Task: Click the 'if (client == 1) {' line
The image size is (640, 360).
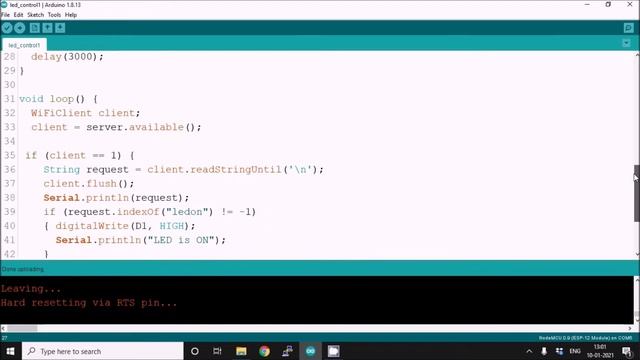Action: point(80,156)
